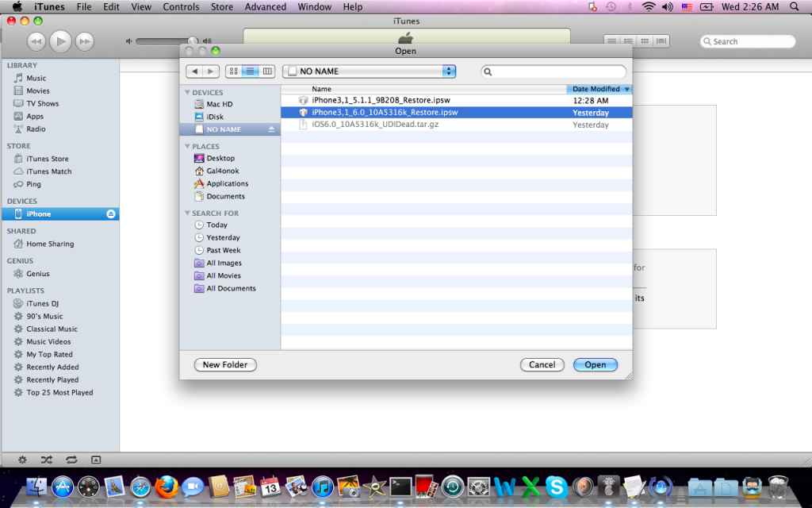Eject the iPhone device in iTunes
Viewport: 812px width, 508px height.
point(111,214)
